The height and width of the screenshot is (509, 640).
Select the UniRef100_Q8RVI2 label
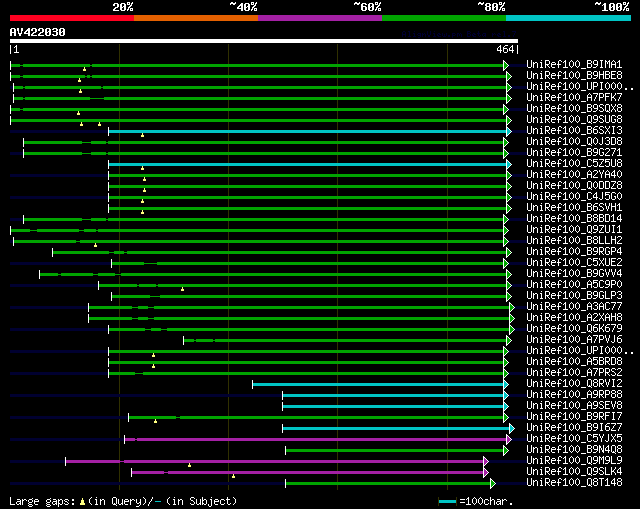[x=574, y=384]
